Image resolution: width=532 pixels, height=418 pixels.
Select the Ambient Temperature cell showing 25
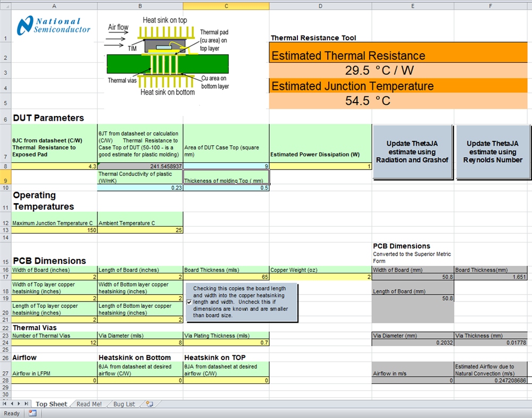[x=140, y=230]
